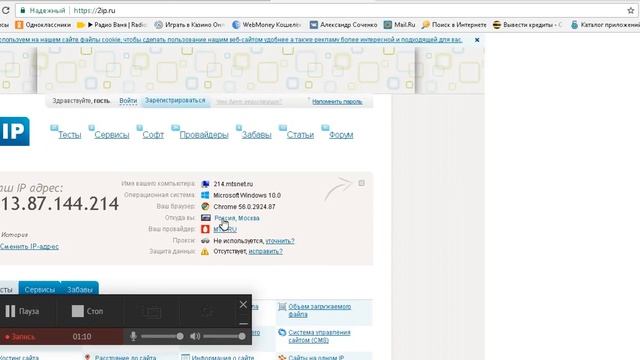The width and height of the screenshot is (640, 360).
Task: Reload the page with the refresh icon
Action: pos(5,10)
